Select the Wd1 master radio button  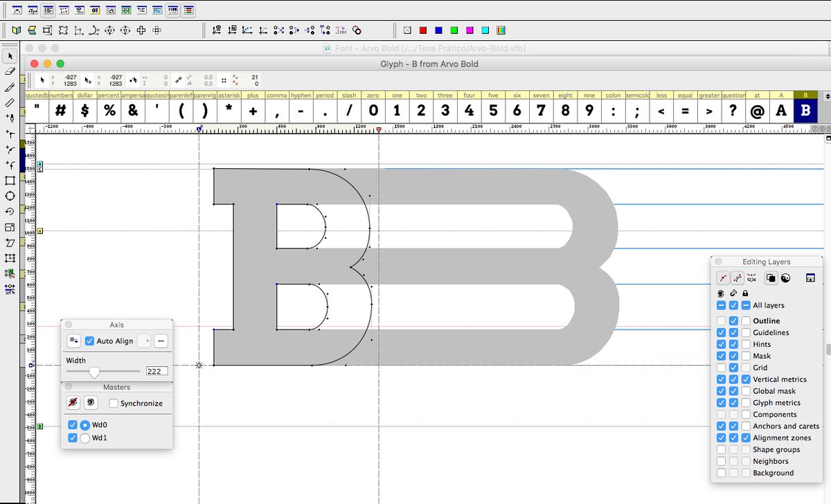click(83, 438)
